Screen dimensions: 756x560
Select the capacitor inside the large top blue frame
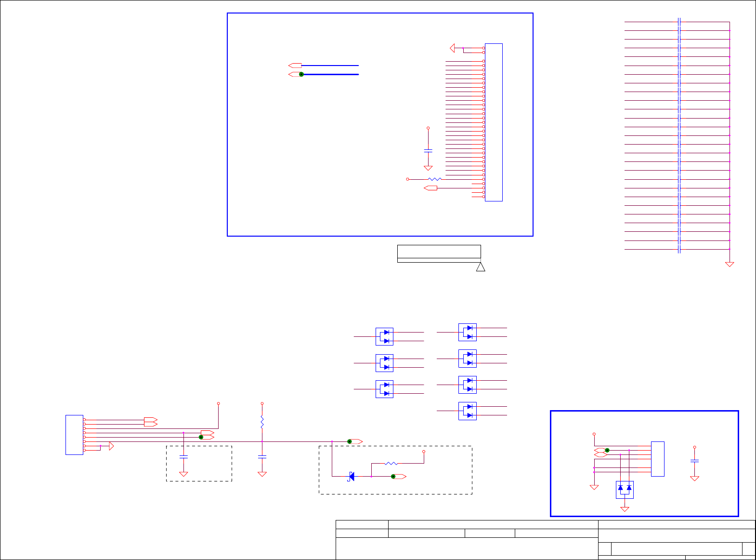[x=428, y=151]
